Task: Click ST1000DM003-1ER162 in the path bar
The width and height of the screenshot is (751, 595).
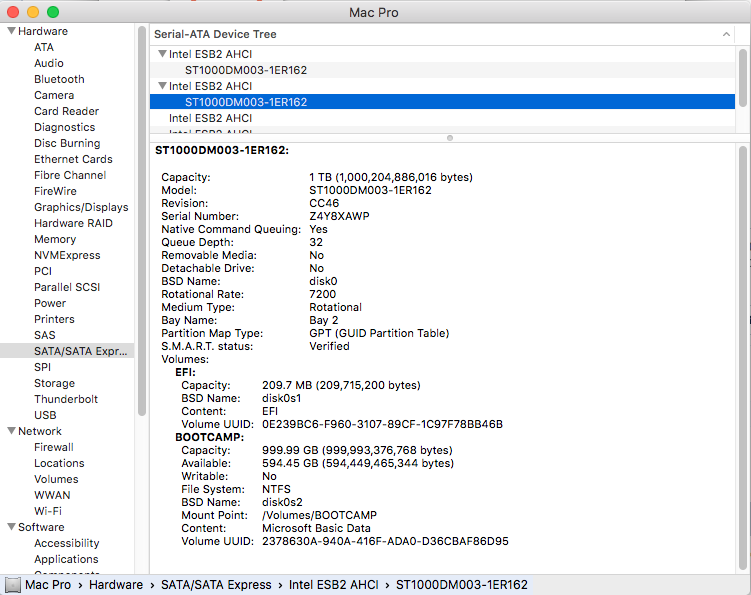Action: click(x=462, y=585)
